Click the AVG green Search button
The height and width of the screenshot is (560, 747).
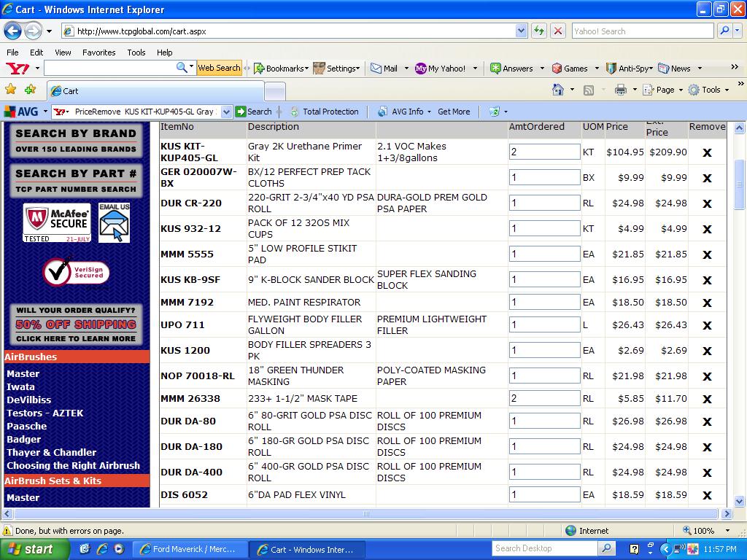[x=253, y=112]
